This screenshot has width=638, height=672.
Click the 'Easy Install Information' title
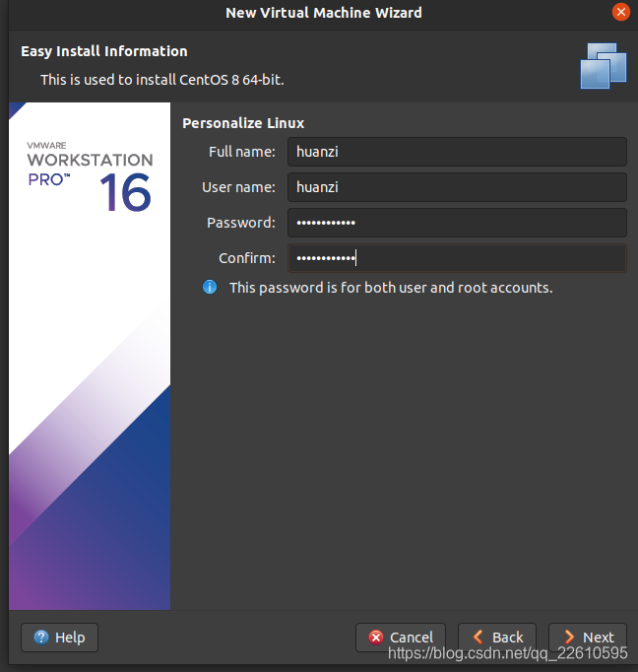tap(104, 51)
